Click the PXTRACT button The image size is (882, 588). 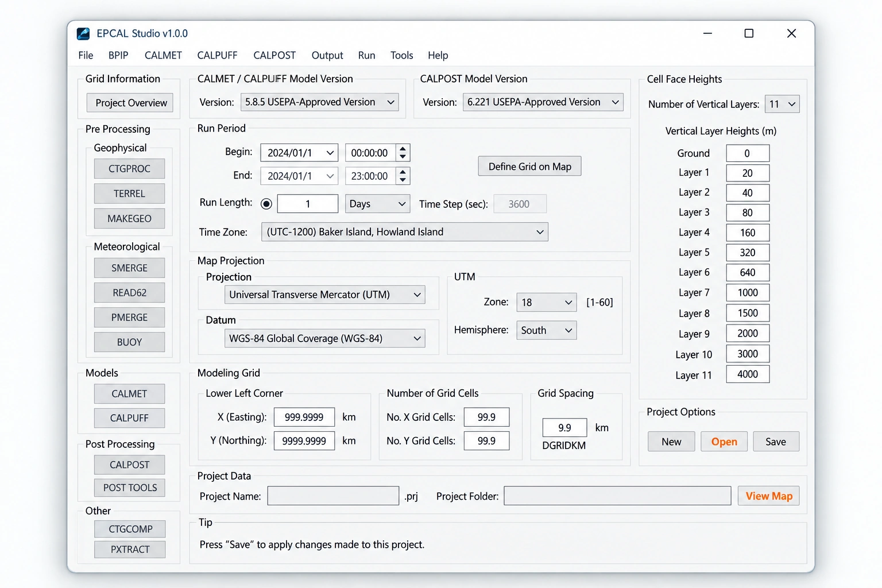pos(130,550)
